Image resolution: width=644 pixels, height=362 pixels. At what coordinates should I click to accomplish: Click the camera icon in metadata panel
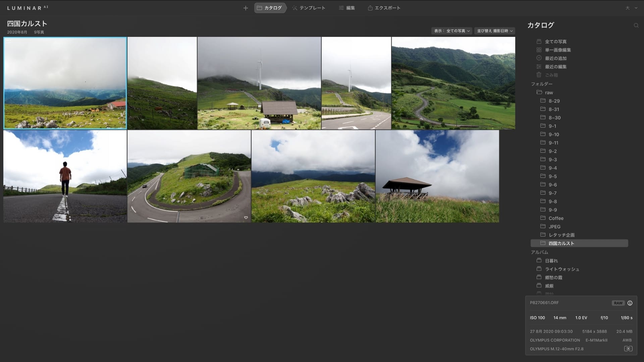pos(628,349)
